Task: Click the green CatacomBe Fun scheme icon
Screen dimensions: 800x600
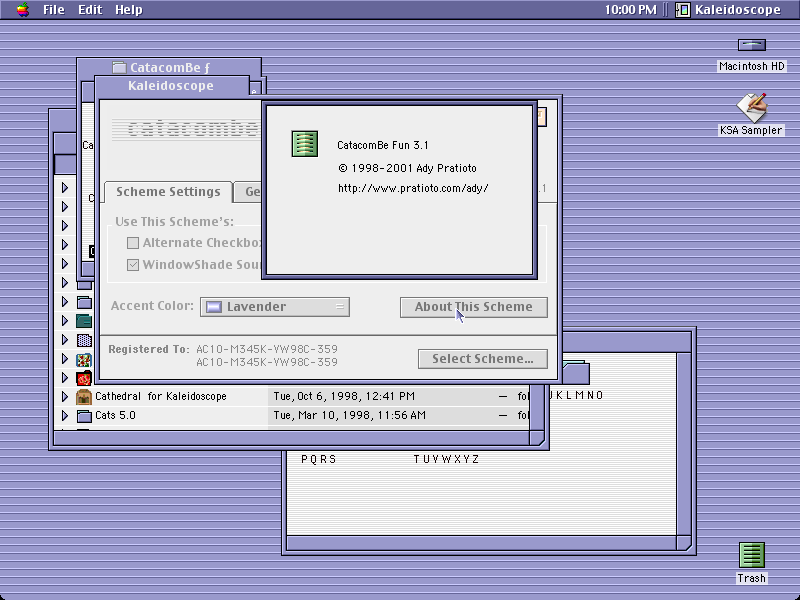Action: coord(305,143)
